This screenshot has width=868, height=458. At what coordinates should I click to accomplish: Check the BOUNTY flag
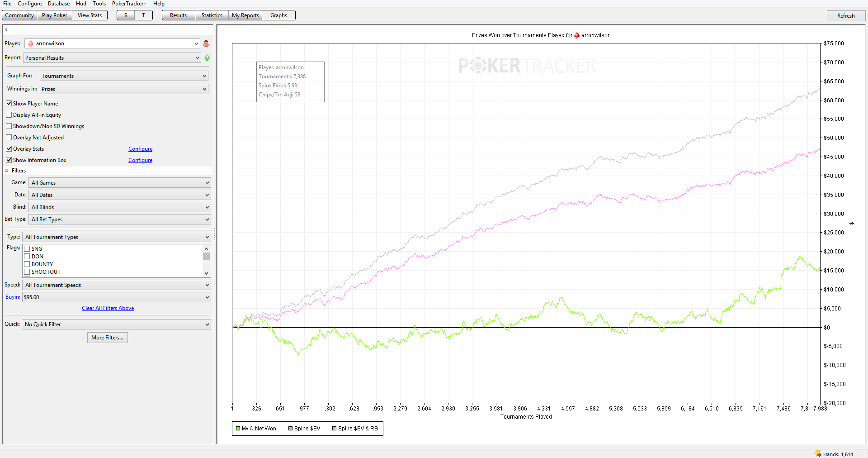27,264
